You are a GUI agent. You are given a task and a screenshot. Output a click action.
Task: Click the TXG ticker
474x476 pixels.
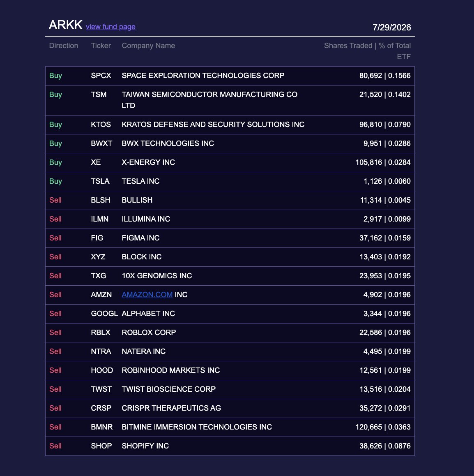(99, 276)
